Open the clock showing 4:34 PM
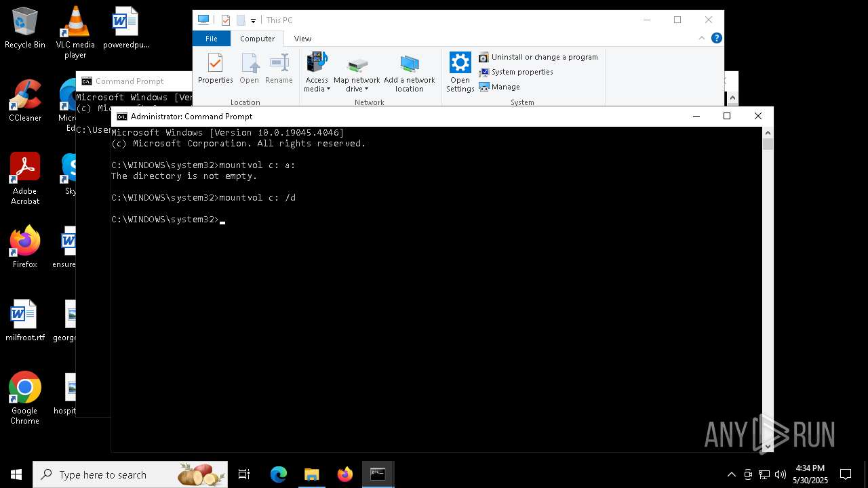This screenshot has height=488, width=868. click(810, 474)
